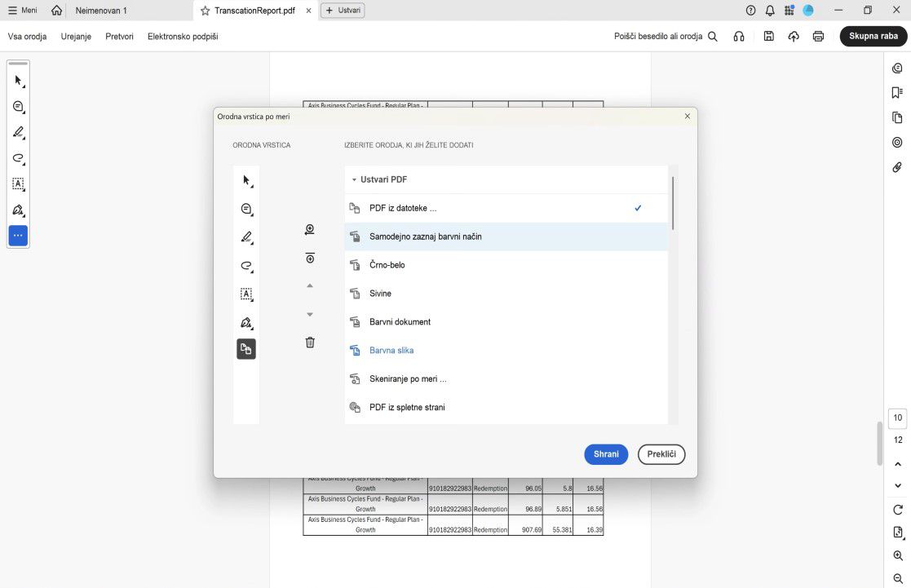Collapse the Ustvari PDF section
The height and width of the screenshot is (588, 911).
coord(354,179)
